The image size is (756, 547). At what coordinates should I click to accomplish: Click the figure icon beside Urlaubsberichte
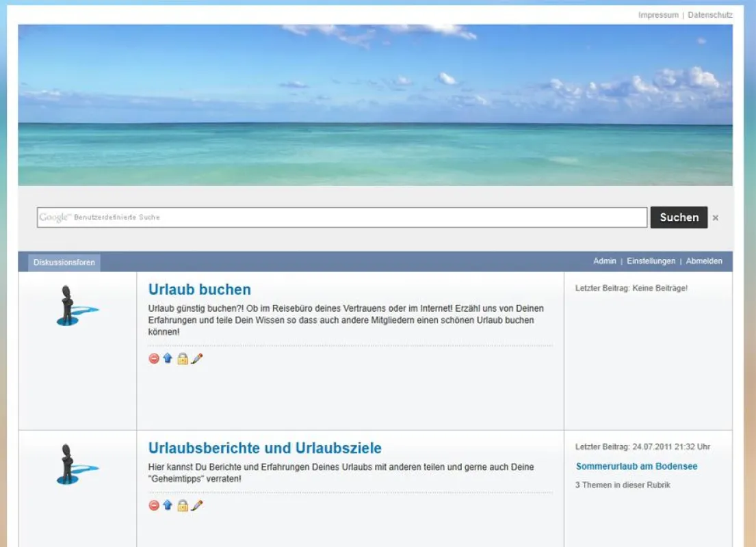point(77,464)
